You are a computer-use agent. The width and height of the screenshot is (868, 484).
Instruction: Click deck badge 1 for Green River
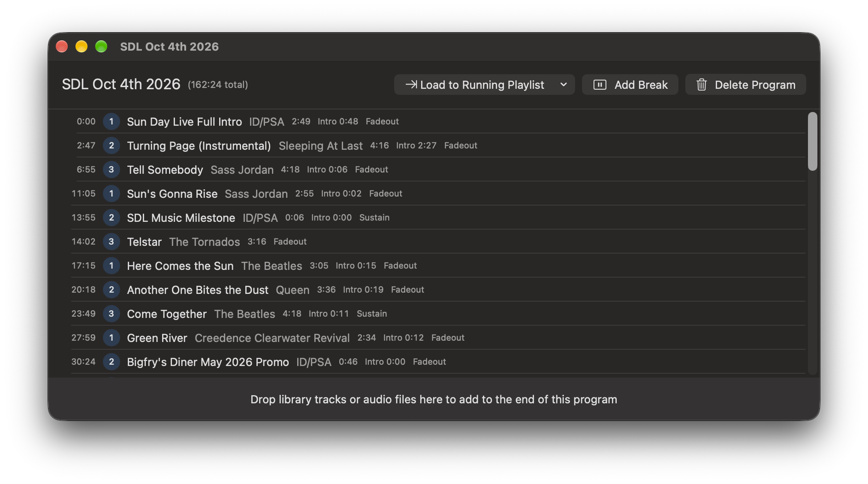coord(112,338)
